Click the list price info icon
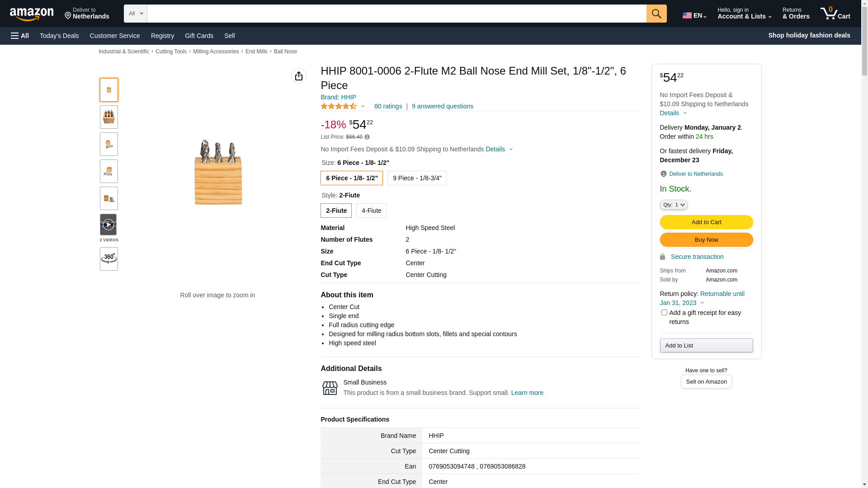 [x=367, y=137]
